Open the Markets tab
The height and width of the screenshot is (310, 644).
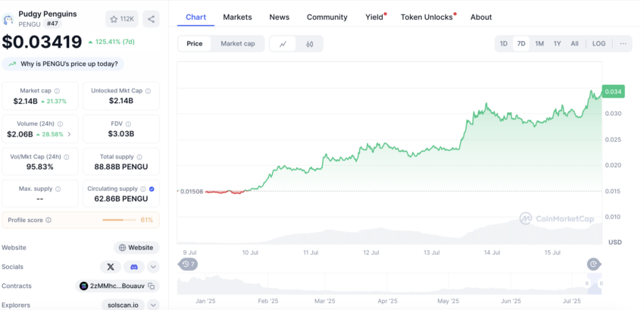237,17
